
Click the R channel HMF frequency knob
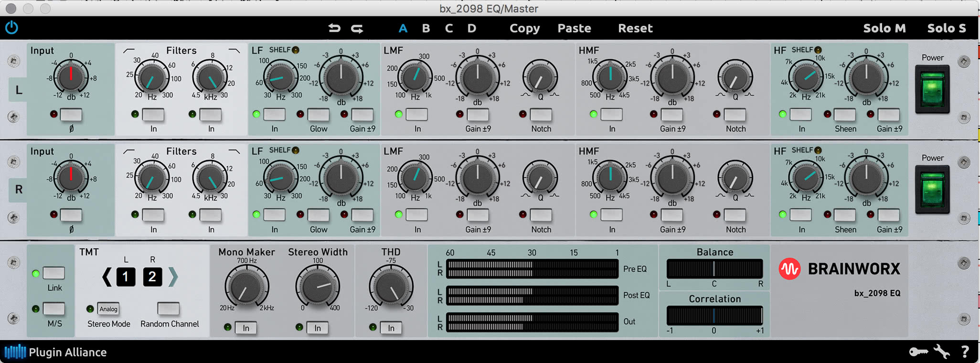(610, 177)
